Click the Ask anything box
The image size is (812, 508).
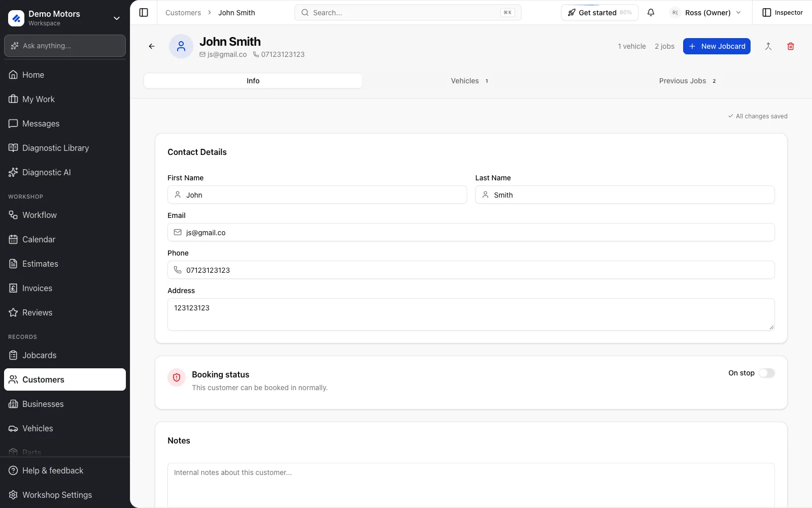pos(65,46)
